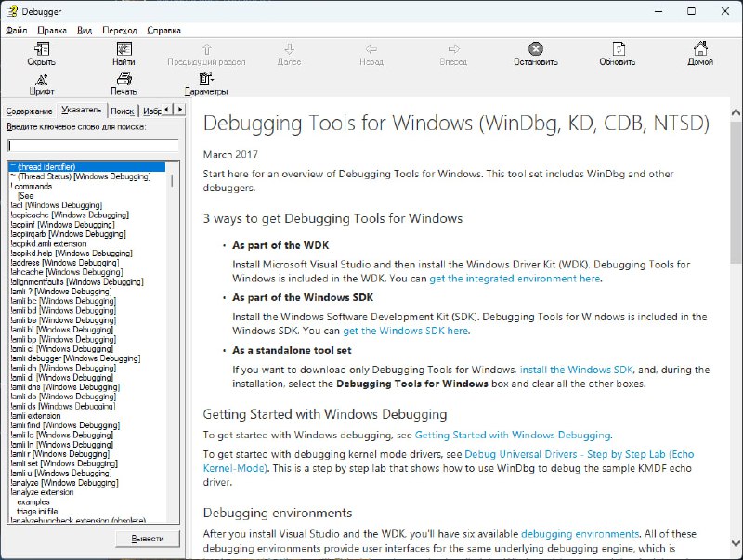
Task: Select '!amli bp [Windows Debugging]' entry
Action: coord(63,339)
